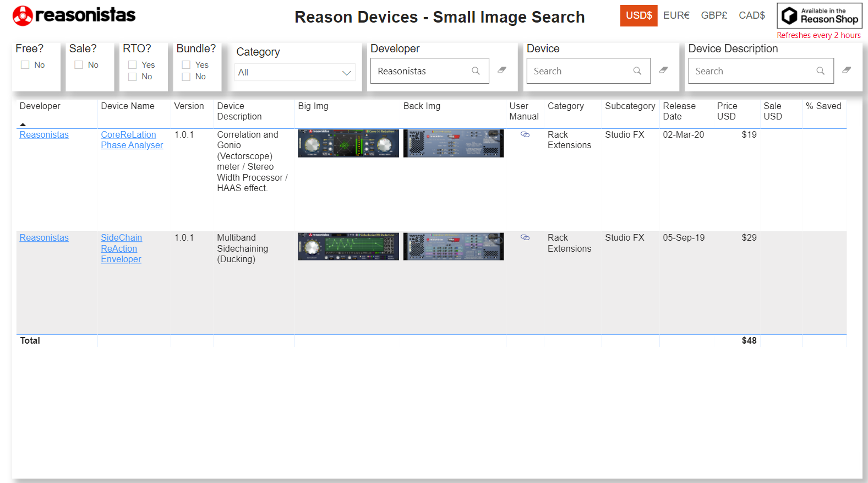Click the Big Img column header
The height and width of the screenshot is (483, 868).
313,106
